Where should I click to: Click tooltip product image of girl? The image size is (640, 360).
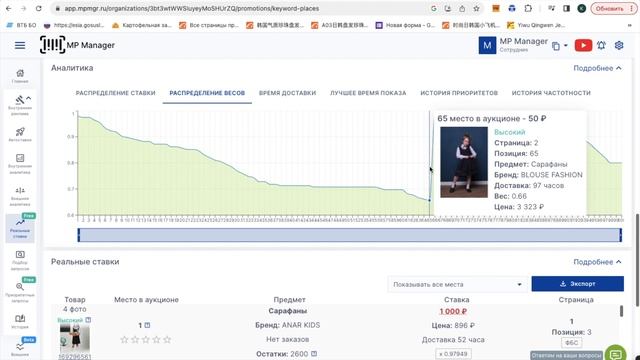tap(464, 162)
